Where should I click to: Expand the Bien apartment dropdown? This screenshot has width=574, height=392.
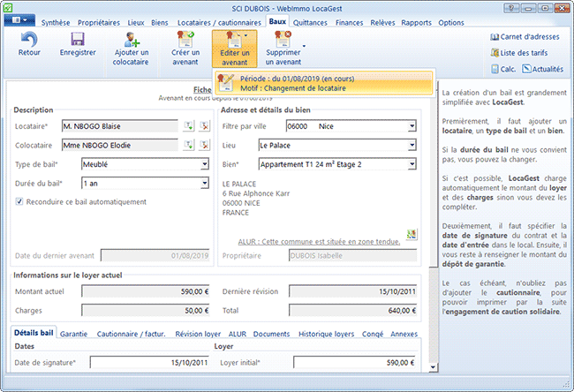pos(412,164)
